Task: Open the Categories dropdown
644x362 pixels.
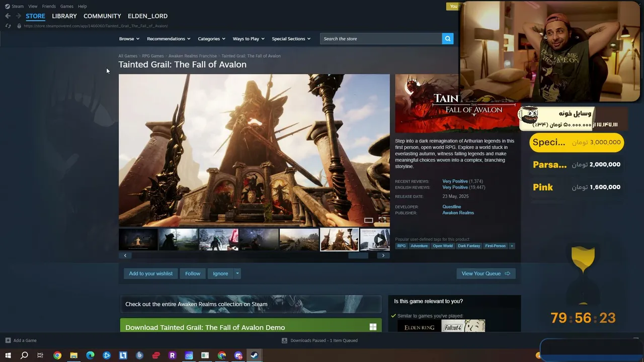Action: [x=211, y=39]
